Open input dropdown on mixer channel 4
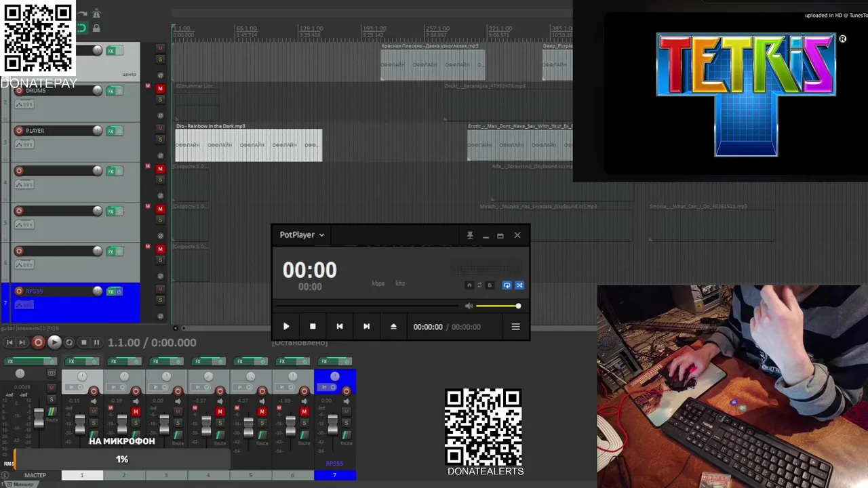868x488 pixels. click(x=199, y=388)
